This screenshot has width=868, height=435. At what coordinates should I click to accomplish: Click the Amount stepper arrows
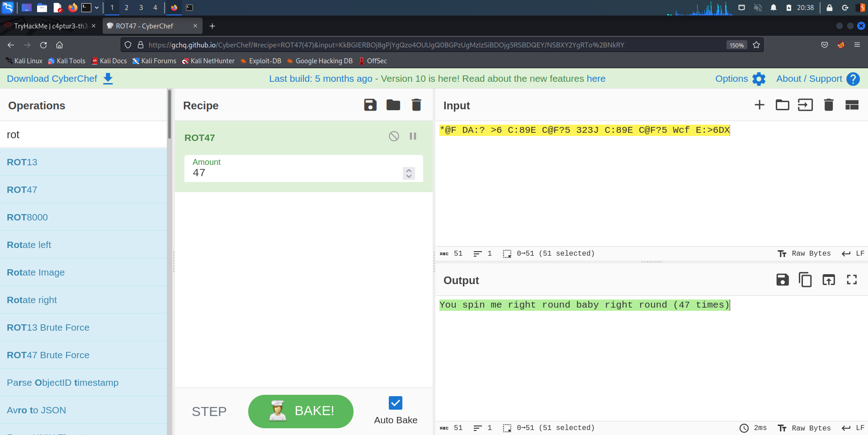409,173
